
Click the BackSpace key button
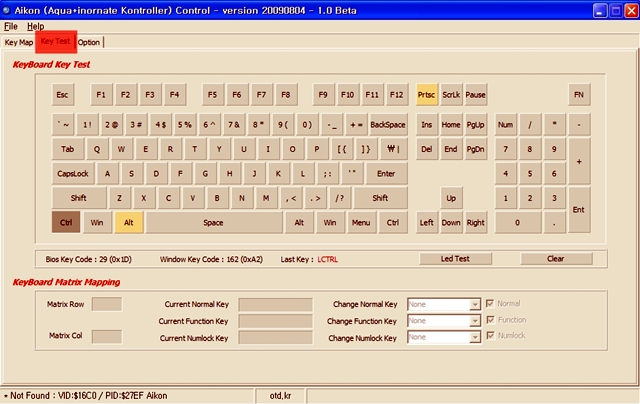tap(388, 125)
